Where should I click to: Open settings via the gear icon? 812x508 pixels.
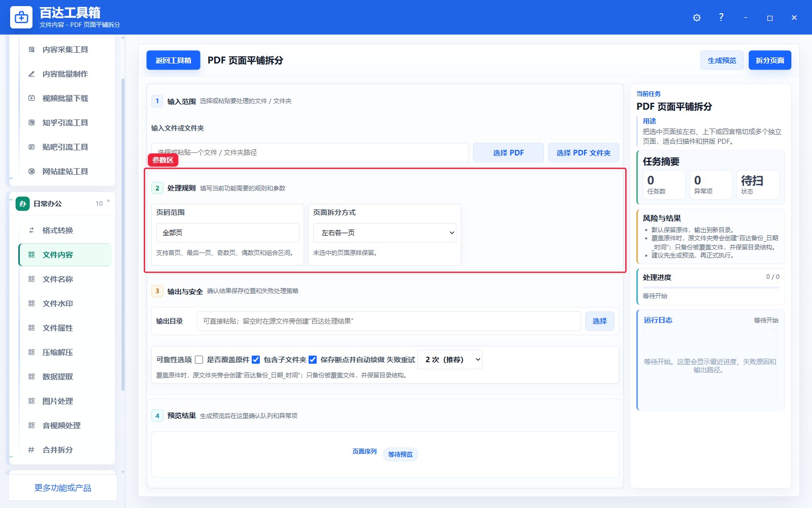[697, 18]
